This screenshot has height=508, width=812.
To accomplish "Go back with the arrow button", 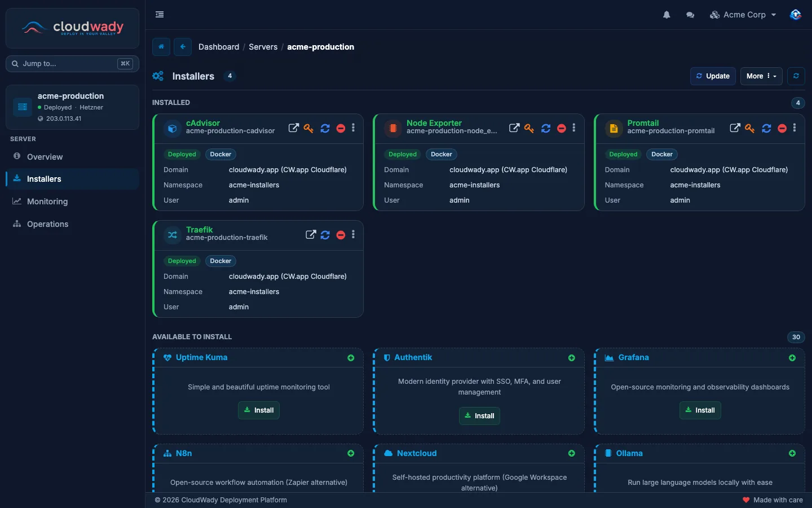I will pos(183,47).
